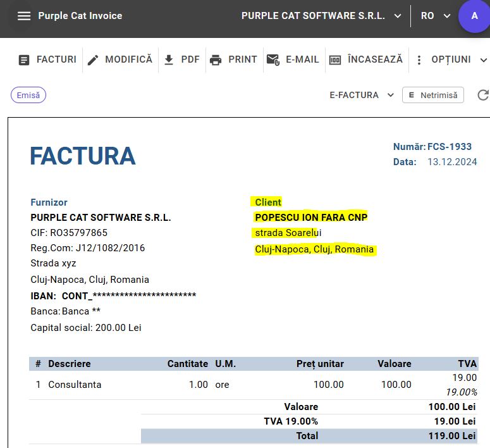Click the Purple Cat Invoice app title
This screenshot has height=448, width=490.
click(x=80, y=16)
